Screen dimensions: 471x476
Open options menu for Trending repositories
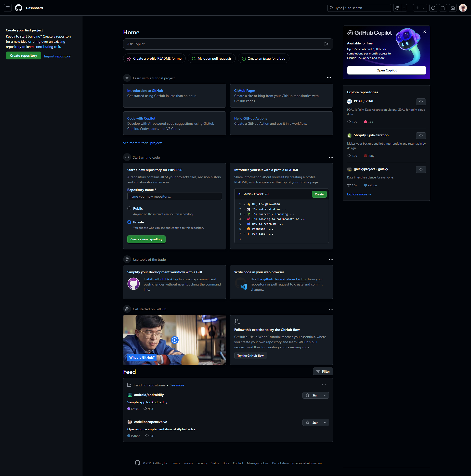pos(324,385)
